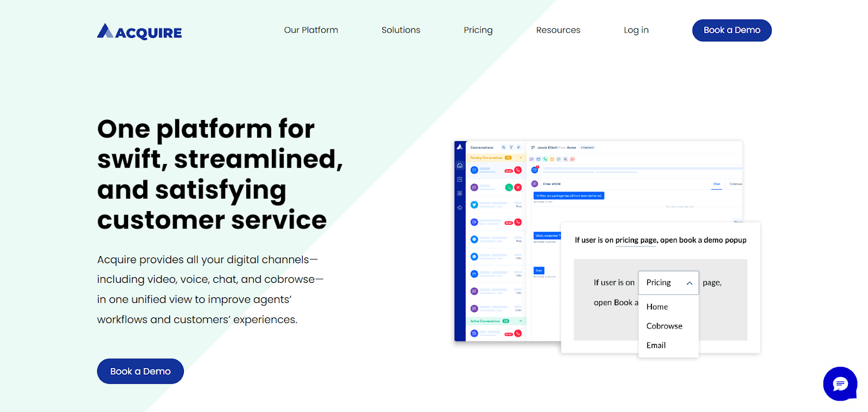Click the filter funnel icon beside Conversations
The width and height of the screenshot is (868, 412).
tap(511, 147)
